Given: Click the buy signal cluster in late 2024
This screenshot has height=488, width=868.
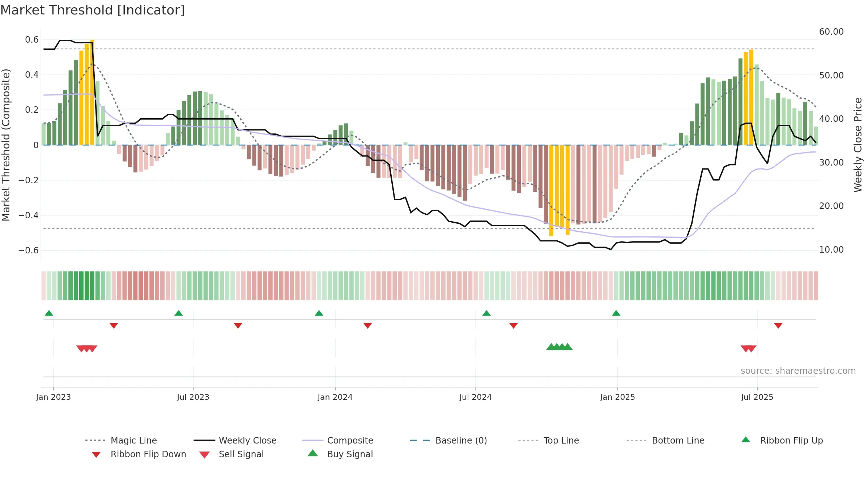Looking at the screenshot, I should tap(559, 347).
